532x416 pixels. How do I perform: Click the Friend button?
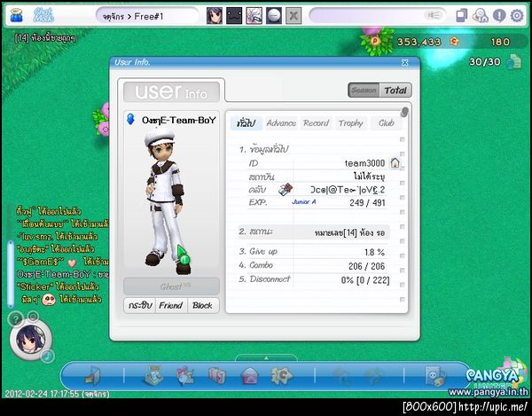171,305
